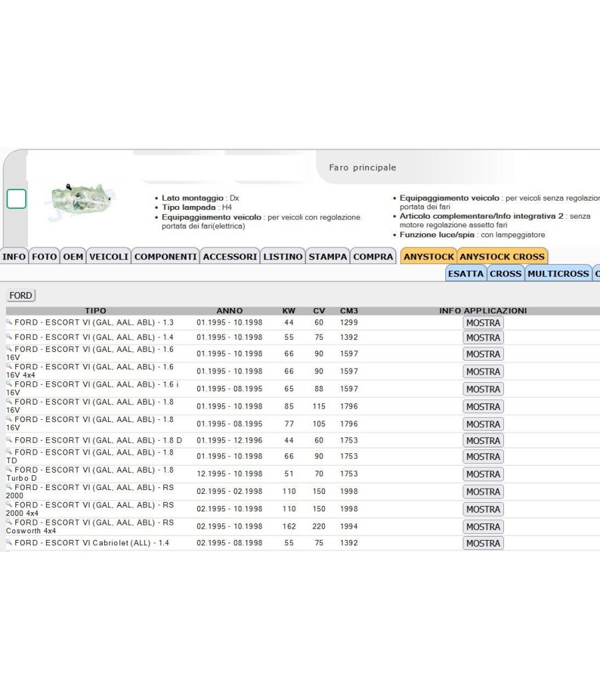Click MOSTRA for Escort VI Cabriolet 1.4

coord(483,543)
